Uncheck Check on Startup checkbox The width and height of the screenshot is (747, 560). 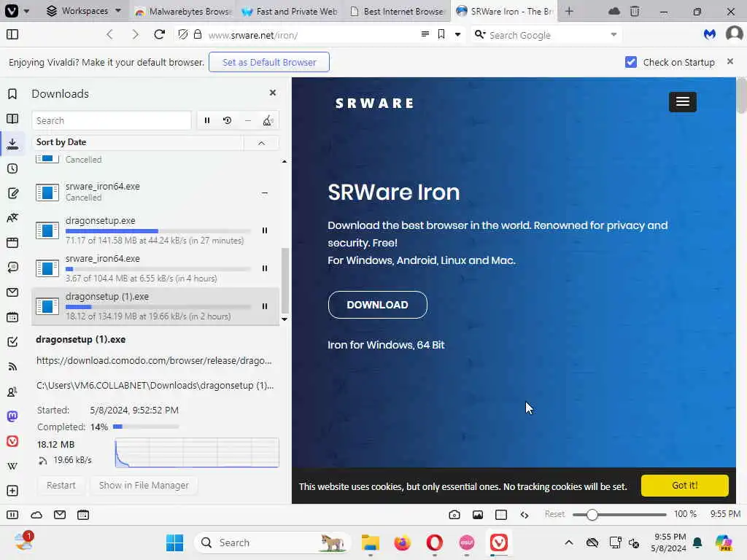click(631, 62)
